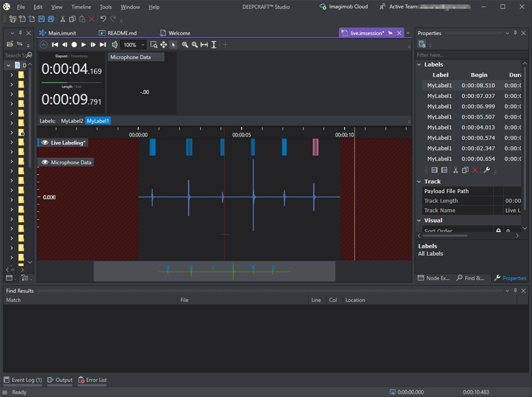Toggle the eye icon on the Microphone Data track
This screenshot has width=532, height=397.
pyautogui.click(x=45, y=163)
